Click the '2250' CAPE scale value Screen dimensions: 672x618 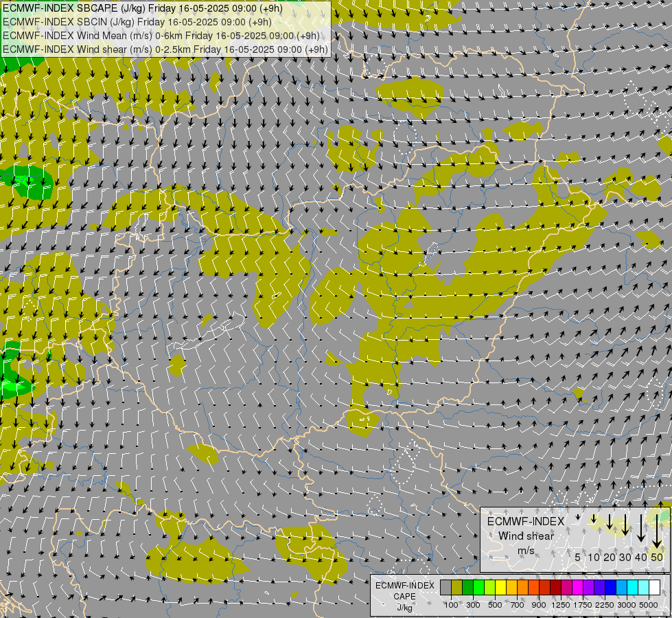(605, 605)
